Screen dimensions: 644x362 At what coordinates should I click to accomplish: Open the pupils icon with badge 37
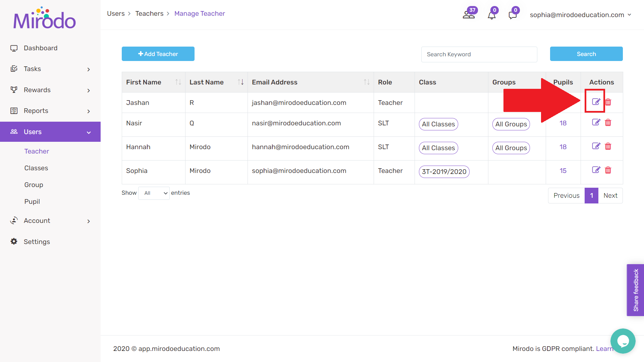click(x=469, y=15)
